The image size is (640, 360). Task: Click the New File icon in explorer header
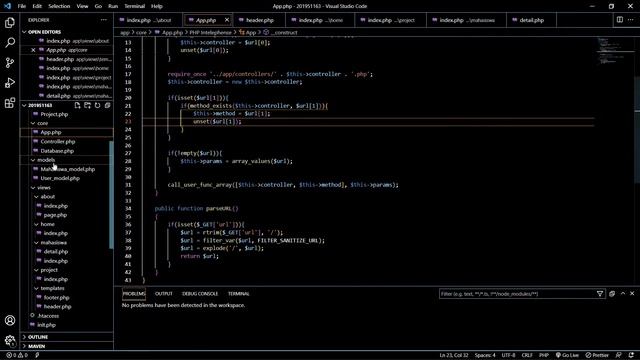click(78, 105)
